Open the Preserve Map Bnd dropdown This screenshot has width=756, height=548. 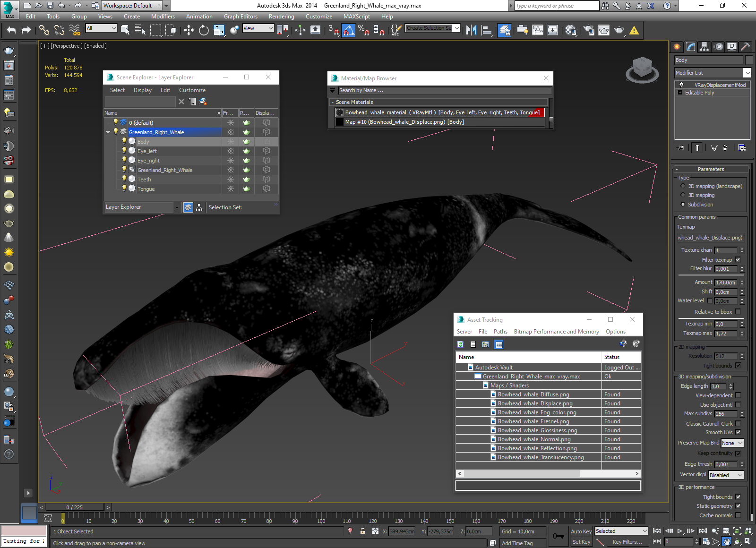[x=732, y=443]
